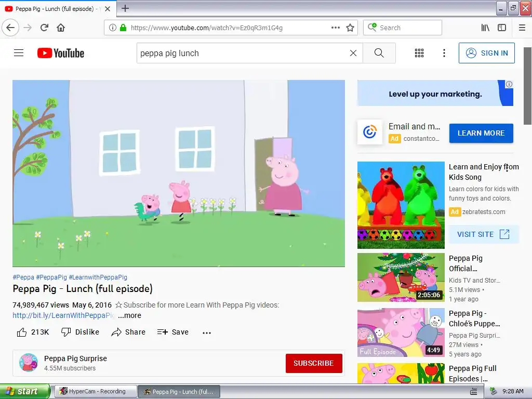
Task: Open Peppa Pig Full Episodes video title
Action: [x=473, y=373]
